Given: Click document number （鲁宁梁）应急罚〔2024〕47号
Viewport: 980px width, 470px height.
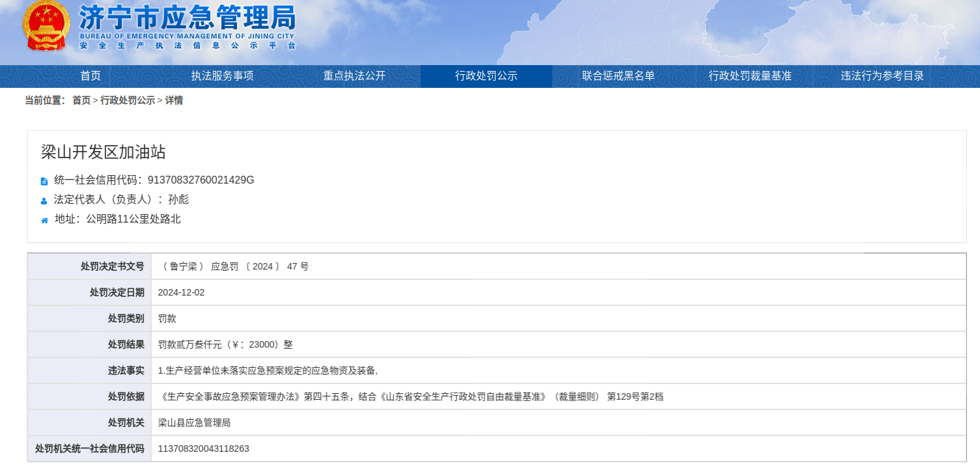Looking at the screenshot, I should (x=234, y=266).
